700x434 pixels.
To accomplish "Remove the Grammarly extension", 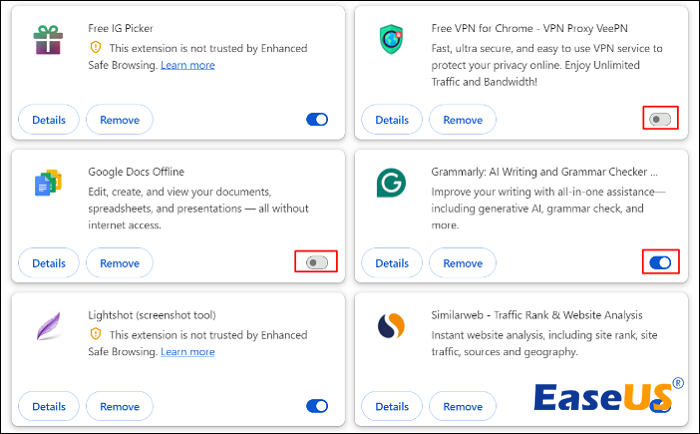I will 462,263.
